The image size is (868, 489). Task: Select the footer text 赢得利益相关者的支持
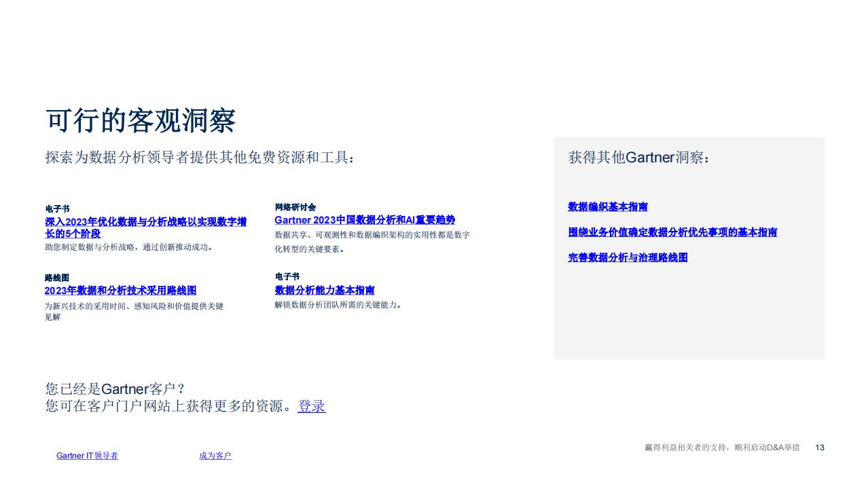722,448
